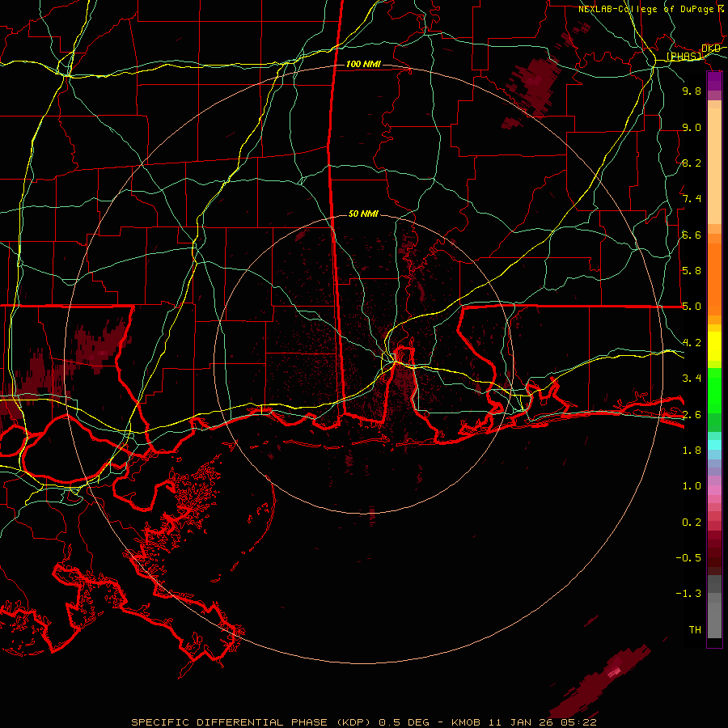Click the 6.6 value on the scale
The image size is (728, 728).
(x=692, y=235)
